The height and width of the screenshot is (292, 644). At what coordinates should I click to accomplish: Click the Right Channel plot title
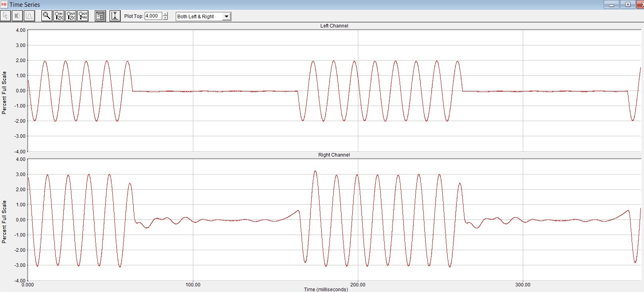(x=334, y=155)
